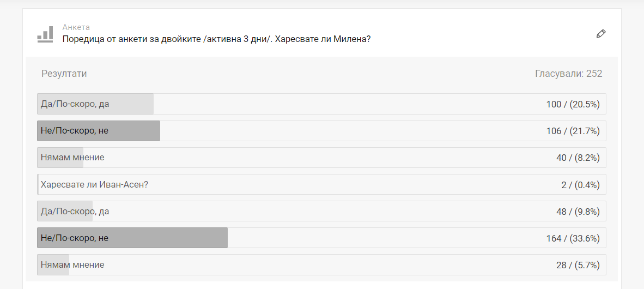Click the Гласували: 252 voter count
This screenshot has height=289, width=644.
tap(568, 74)
